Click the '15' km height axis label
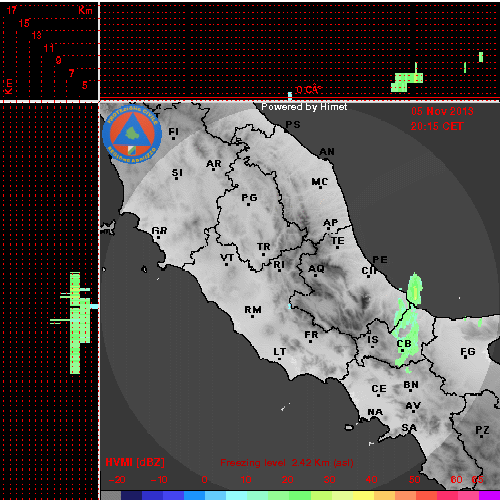 (x=24, y=23)
